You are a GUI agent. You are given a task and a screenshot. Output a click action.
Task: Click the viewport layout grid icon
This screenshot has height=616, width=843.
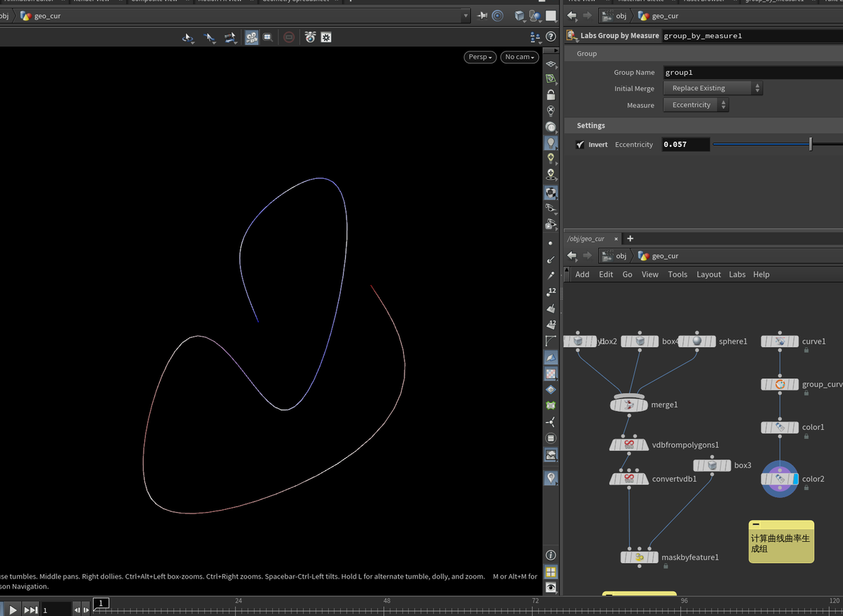[551, 571]
